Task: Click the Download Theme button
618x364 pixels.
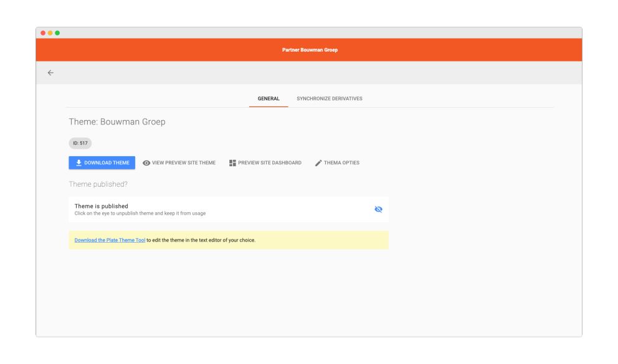Action: coord(102,162)
